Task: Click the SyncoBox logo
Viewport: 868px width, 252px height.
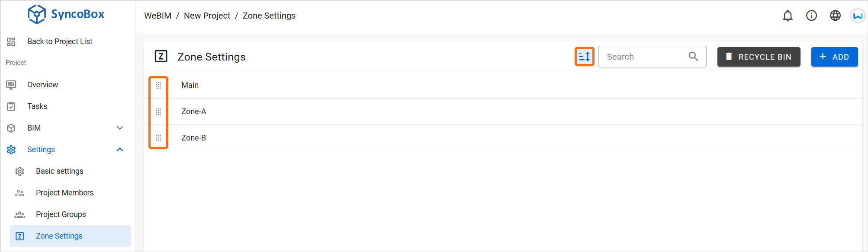Action: 66,14
